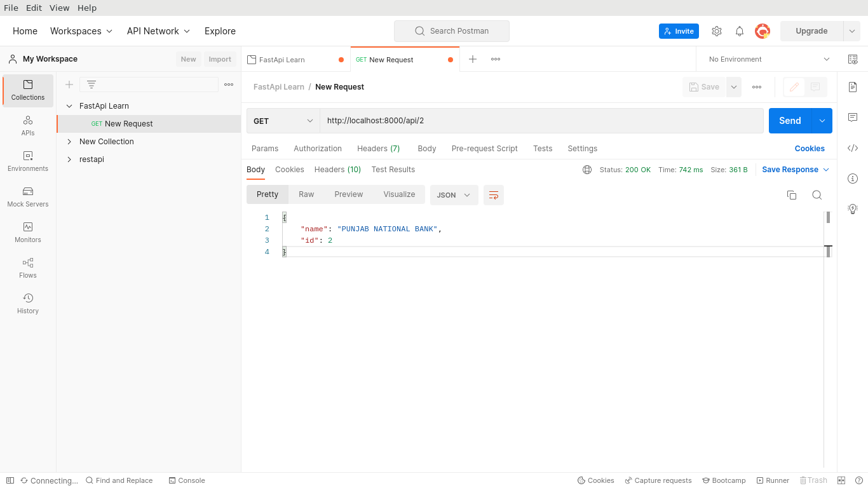Open the request more actions ellipsis near Save
The width and height of the screenshot is (868, 488).
(757, 87)
